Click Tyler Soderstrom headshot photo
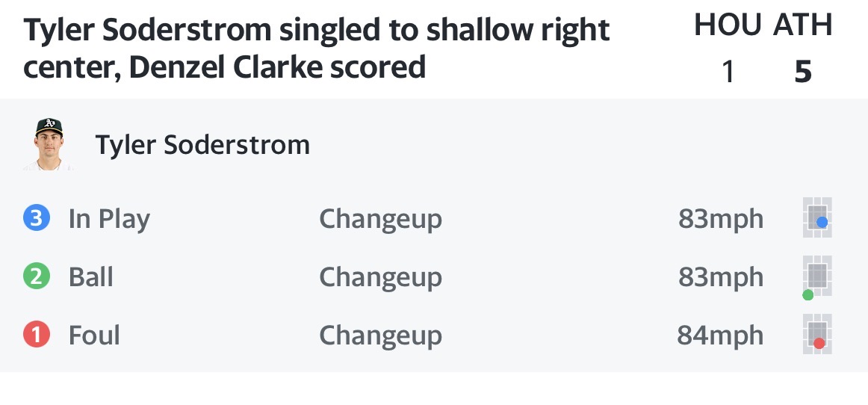Image resolution: width=868 pixels, height=405 pixels. tap(49, 144)
